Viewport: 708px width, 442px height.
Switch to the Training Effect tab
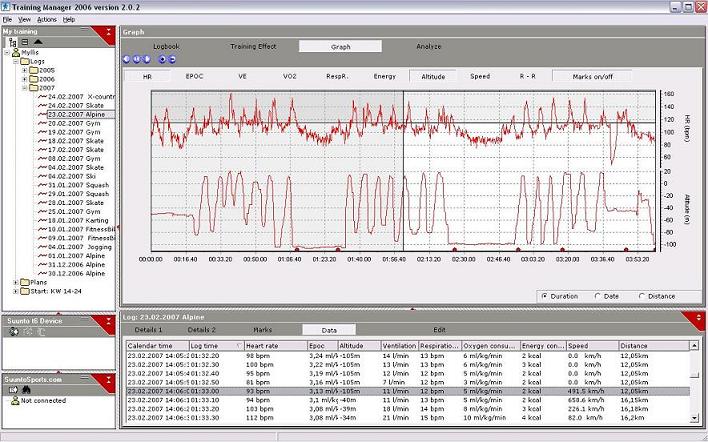click(x=253, y=47)
